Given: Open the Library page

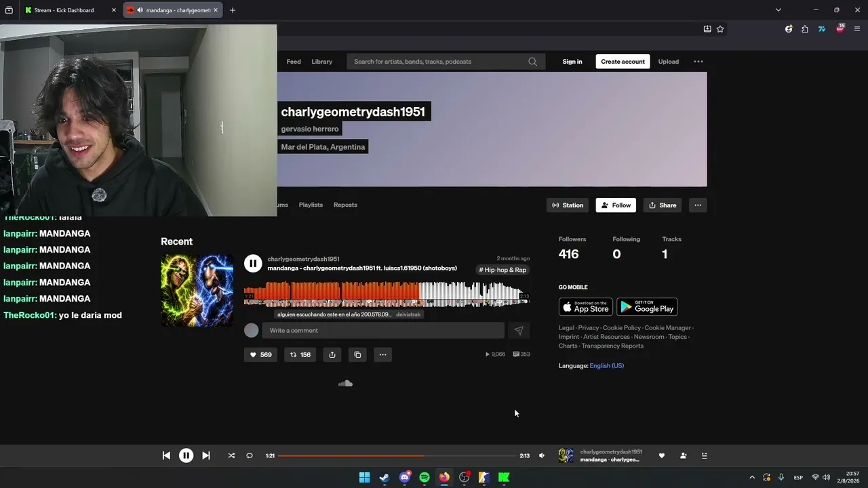Looking at the screenshot, I should point(322,62).
